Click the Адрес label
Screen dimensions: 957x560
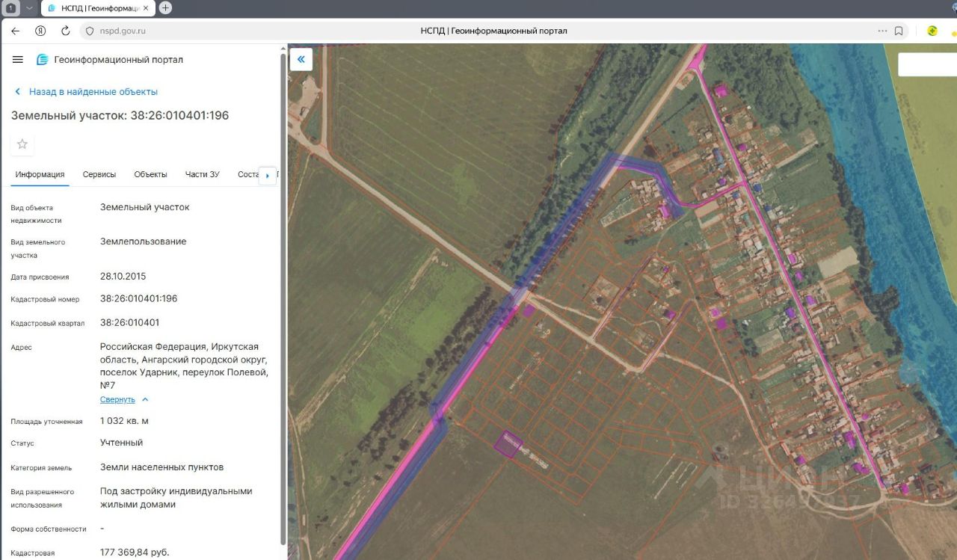click(x=22, y=347)
